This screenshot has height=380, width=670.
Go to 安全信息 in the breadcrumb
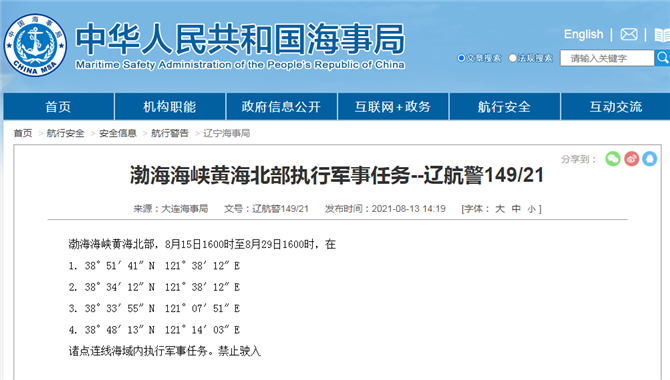point(118,133)
